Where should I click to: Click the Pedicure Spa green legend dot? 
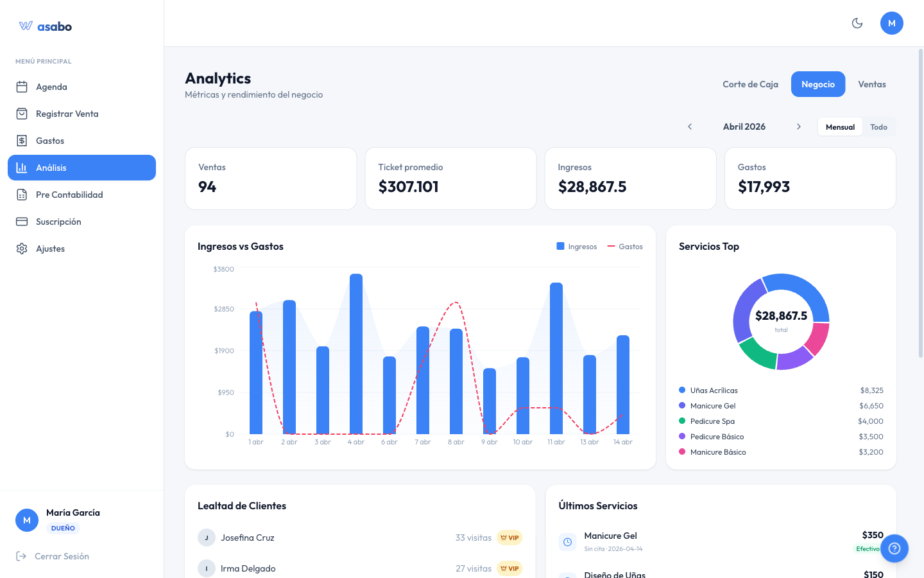(x=682, y=421)
